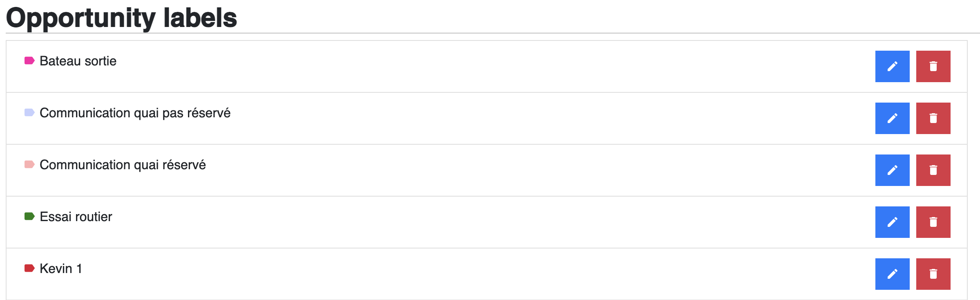980x300 pixels.
Task: Delete the Kevin 1 label
Action: click(933, 274)
